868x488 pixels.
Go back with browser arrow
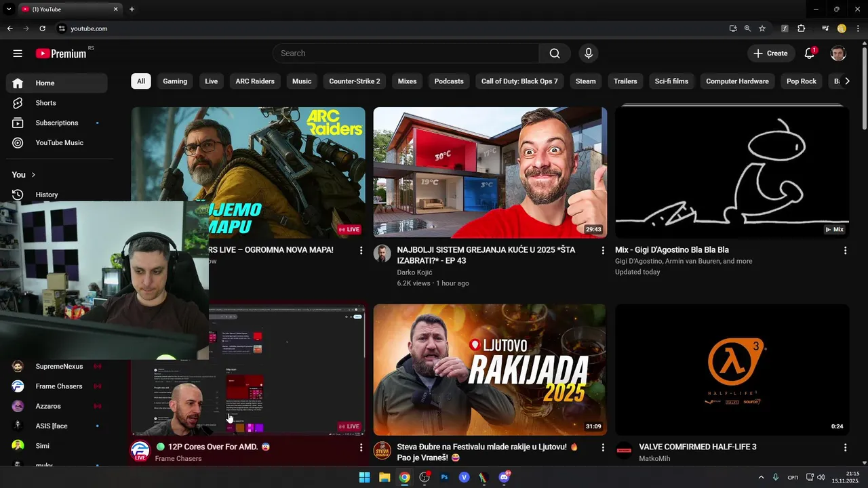point(9,28)
